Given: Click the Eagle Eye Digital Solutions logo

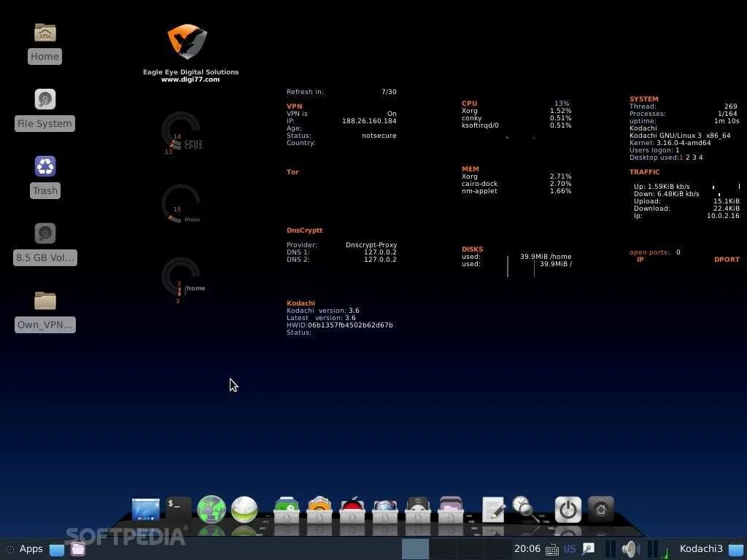Looking at the screenshot, I should (x=187, y=42).
